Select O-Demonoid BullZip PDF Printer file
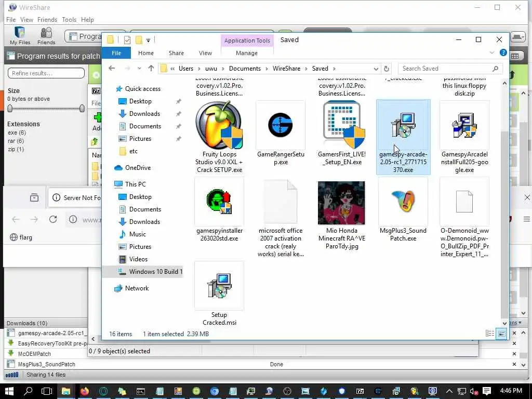This screenshot has width=532, height=399. 464,218
